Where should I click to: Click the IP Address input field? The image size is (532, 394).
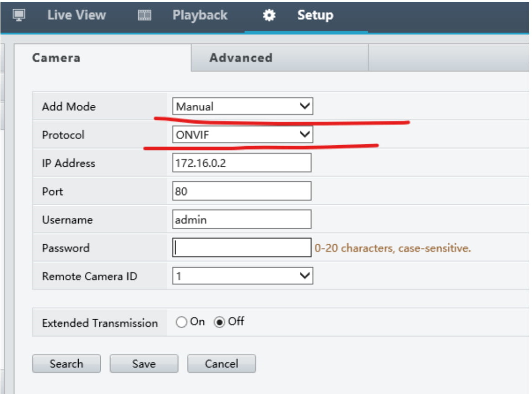click(x=242, y=163)
